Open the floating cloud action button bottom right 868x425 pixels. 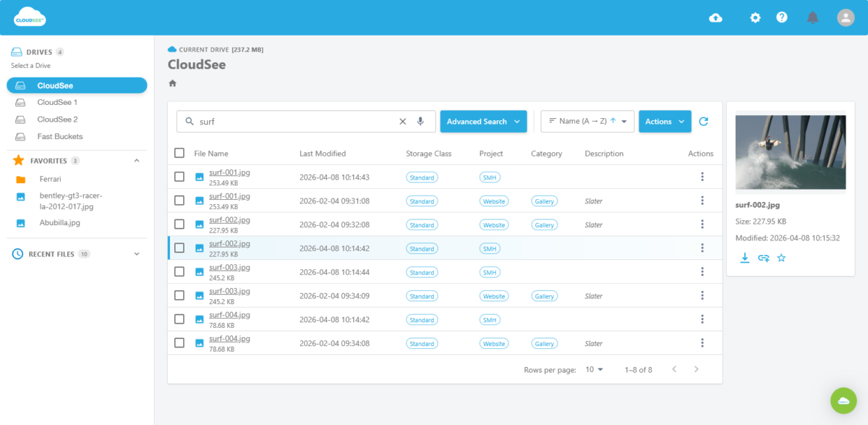coord(843,400)
